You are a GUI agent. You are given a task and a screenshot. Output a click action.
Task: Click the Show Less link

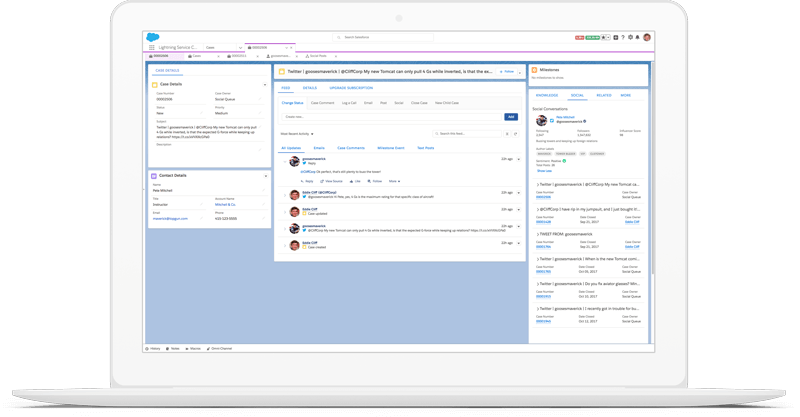543,171
